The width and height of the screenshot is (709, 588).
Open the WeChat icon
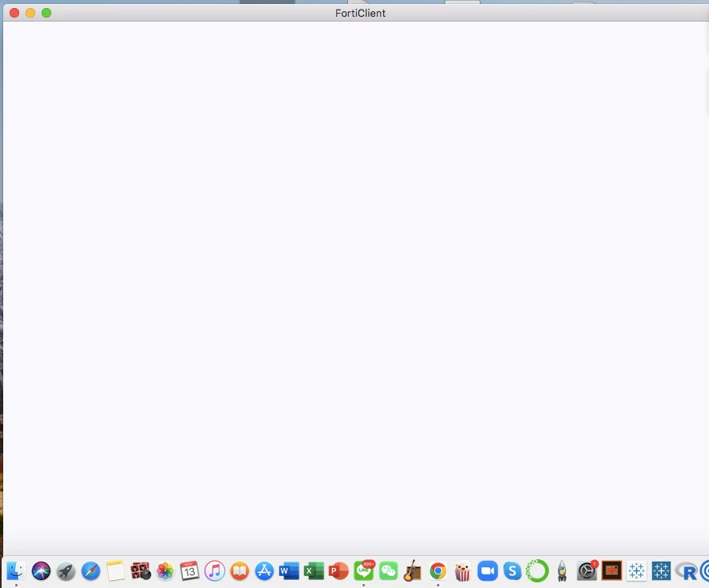point(388,571)
